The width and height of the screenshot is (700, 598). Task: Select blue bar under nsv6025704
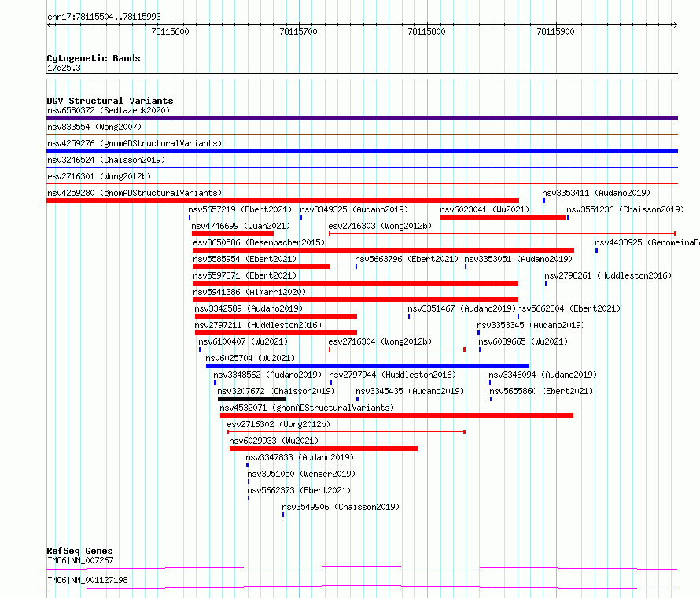coord(367,366)
